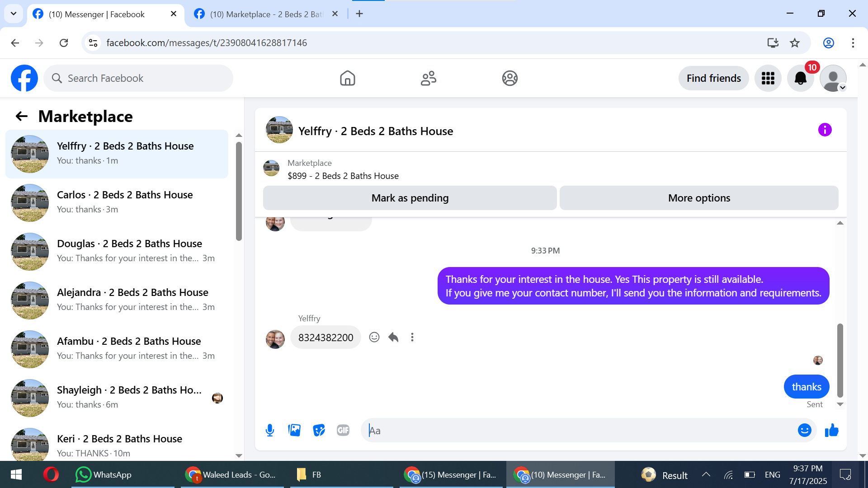This screenshot has height=488, width=868.
Task: Click the back arrow beside Marketplace
Action: pos(21,117)
